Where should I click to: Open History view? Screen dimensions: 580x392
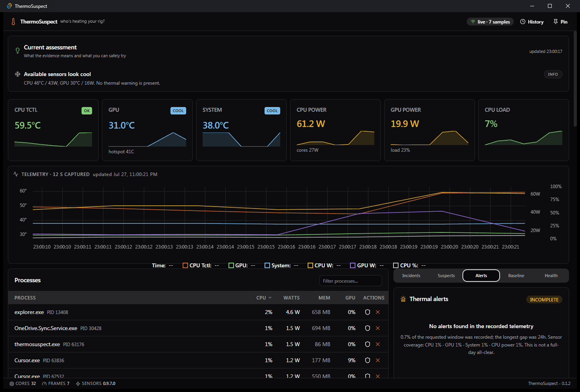(x=532, y=22)
